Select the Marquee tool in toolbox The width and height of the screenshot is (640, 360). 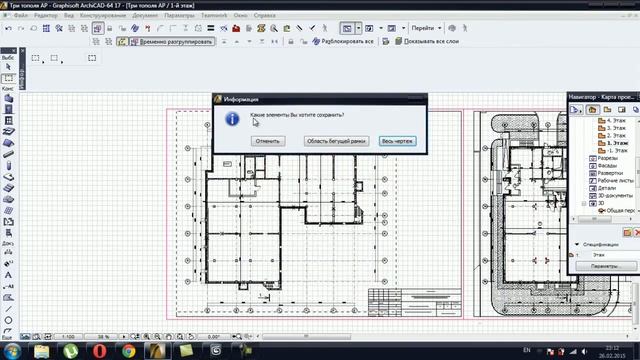tap(8, 78)
